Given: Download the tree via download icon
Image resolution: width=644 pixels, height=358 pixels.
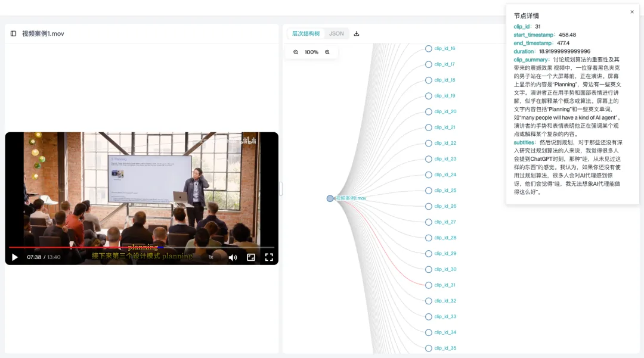Looking at the screenshot, I should click(x=357, y=33).
